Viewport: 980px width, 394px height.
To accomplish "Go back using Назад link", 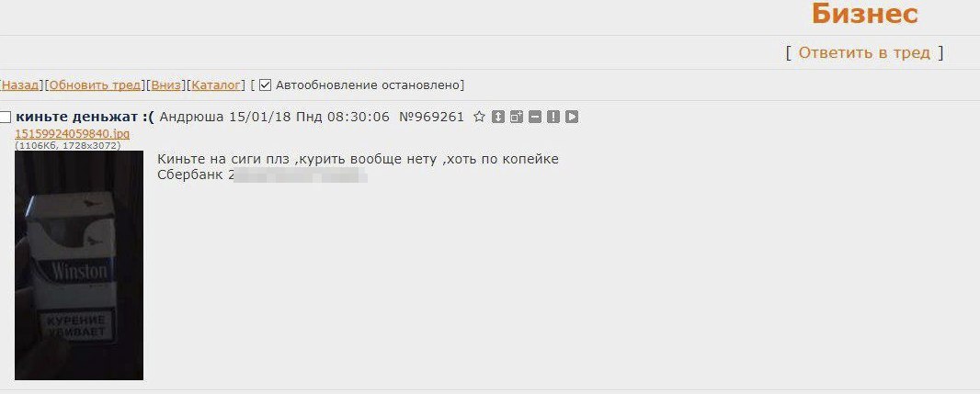I will (x=20, y=84).
